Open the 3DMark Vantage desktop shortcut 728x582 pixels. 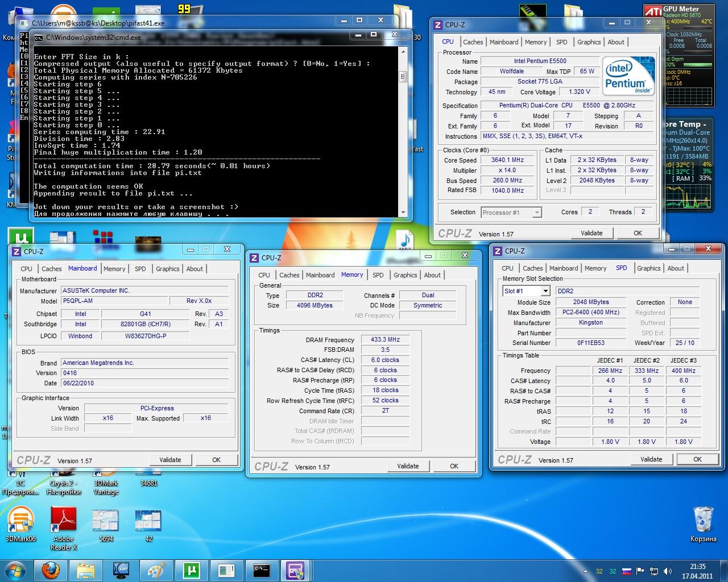tap(106, 481)
